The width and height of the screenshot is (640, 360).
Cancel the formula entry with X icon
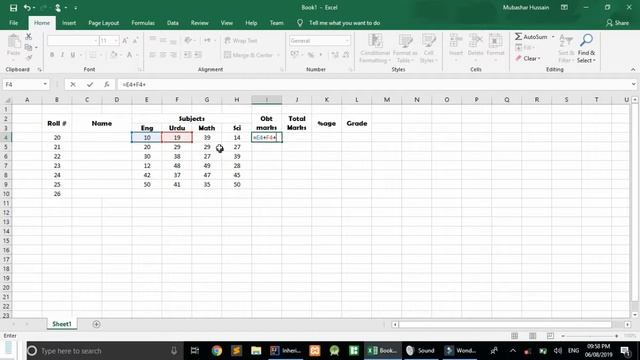(x=73, y=84)
